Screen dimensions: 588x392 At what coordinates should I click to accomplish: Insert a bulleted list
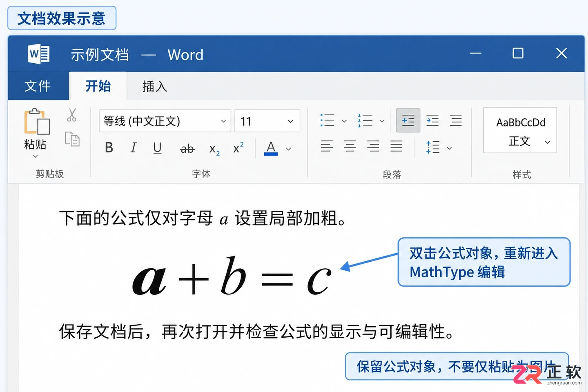327,120
